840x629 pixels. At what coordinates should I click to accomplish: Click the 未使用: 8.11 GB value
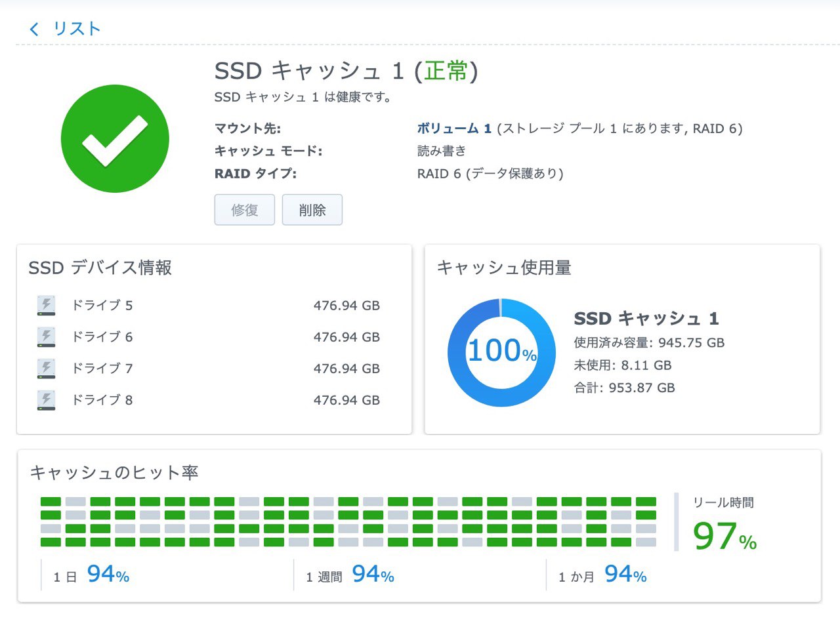pyautogui.click(x=623, y=365)
